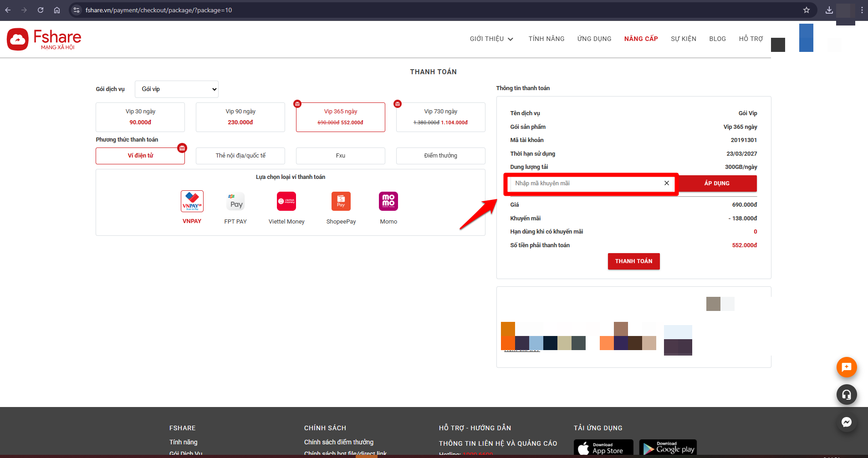This screenshot has height=458, width=868.
Task: Expand the GIỚI THIỆU menu
Action: pyautogui.click(x=491, y=39)
